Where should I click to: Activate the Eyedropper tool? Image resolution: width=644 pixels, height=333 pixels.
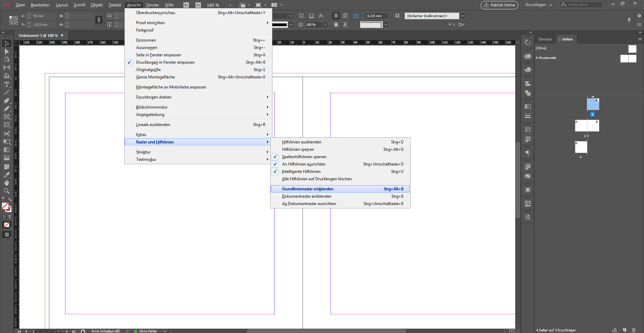click(x=6, y=175)
